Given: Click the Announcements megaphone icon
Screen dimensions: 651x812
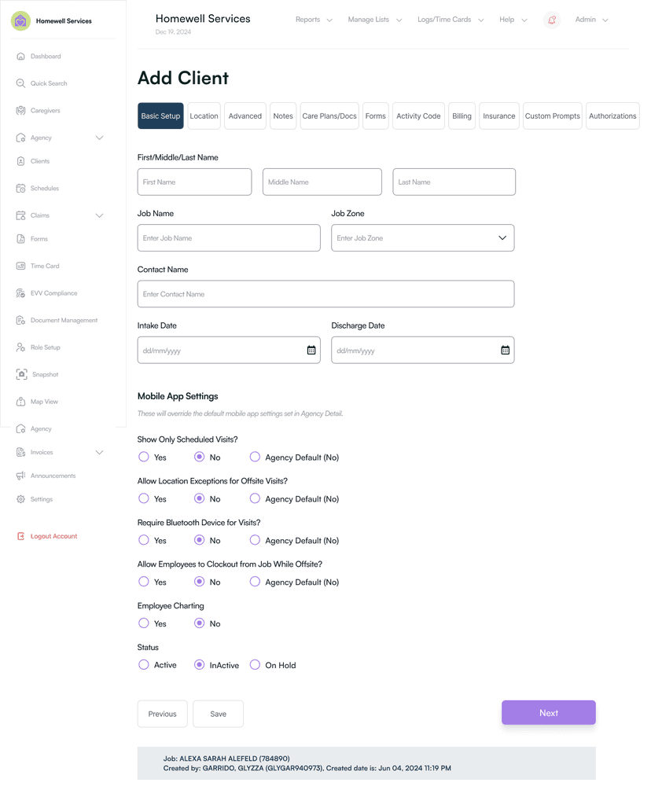Looking at the screenshot, I should [x=21, y=476].
